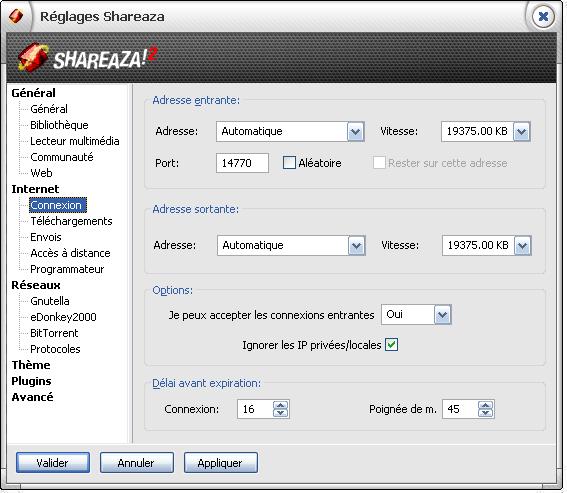567x493 pixels.
Task: Open outgoing Vitesse dropdown
Action: coord(523,246)
